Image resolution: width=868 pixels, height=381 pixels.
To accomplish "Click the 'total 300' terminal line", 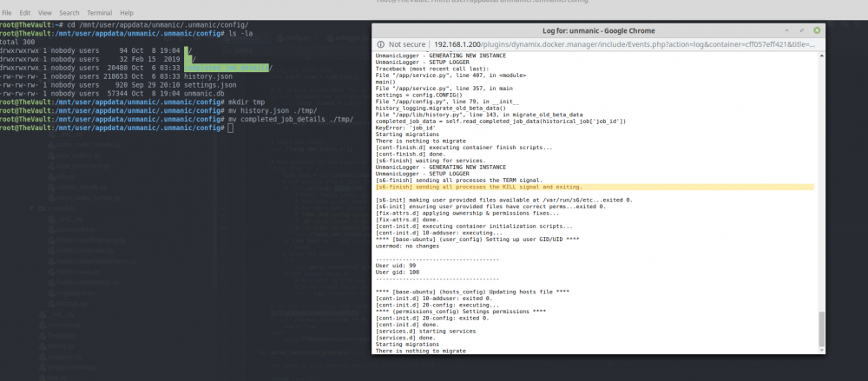I will click(17, 42).
